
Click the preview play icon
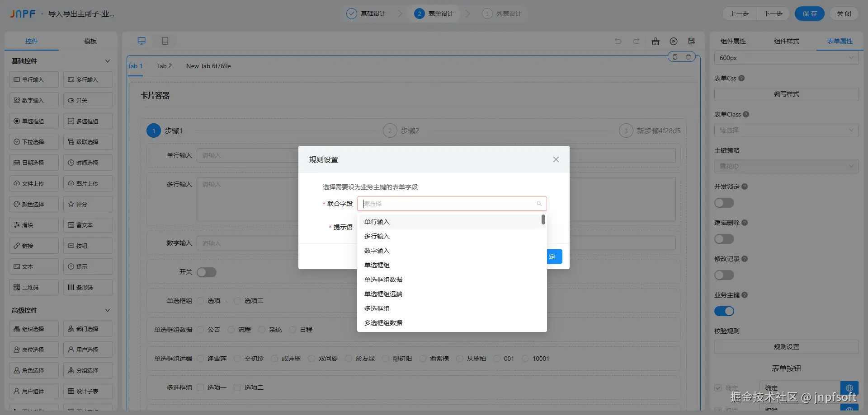click(674, 41)
